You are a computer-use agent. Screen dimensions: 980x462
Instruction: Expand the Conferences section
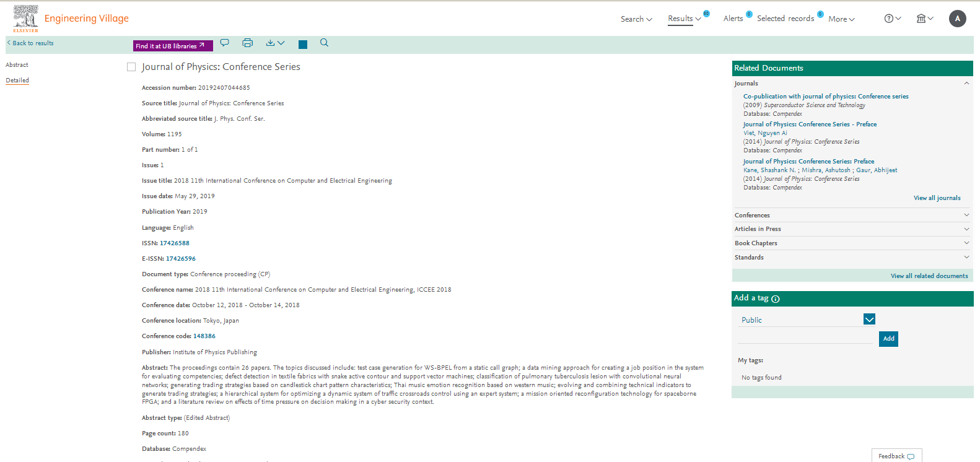tap(966, 215)
